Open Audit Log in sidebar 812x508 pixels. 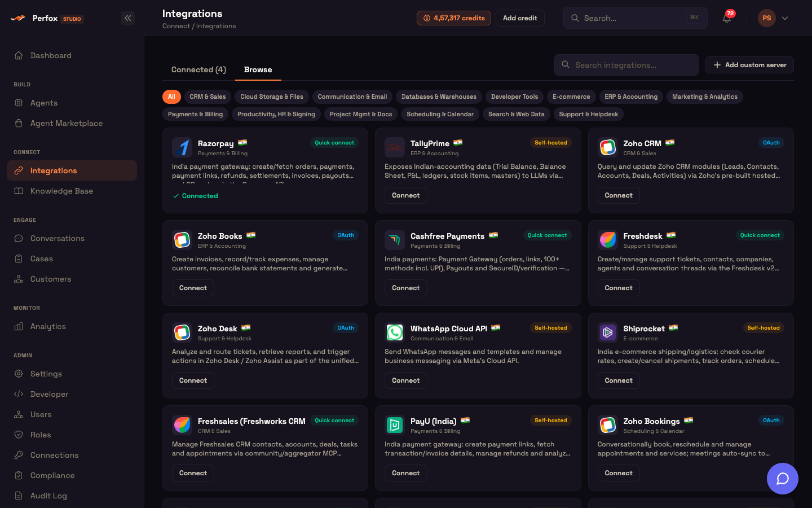tap(72, 496)
